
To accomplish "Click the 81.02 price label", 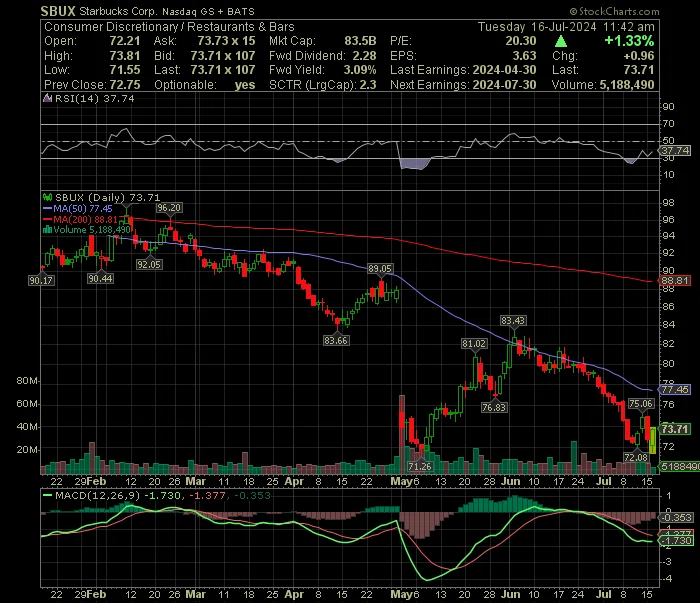I will (474, 344).
